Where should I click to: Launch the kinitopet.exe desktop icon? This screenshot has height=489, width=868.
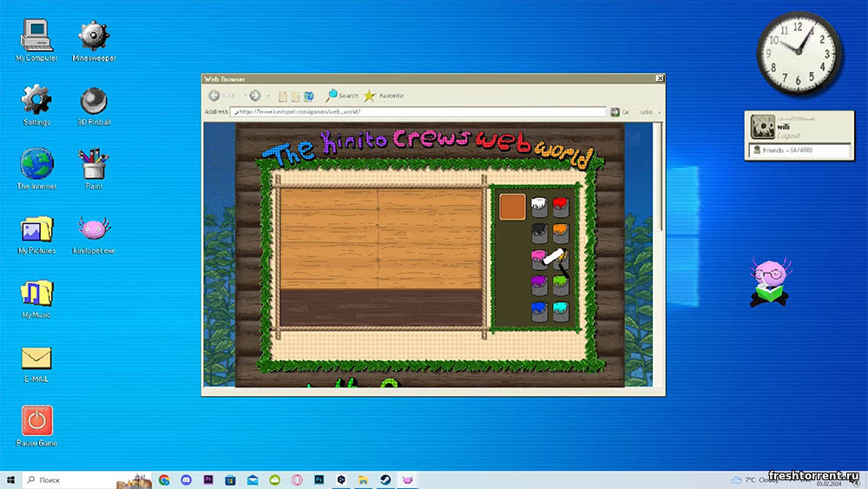(94, 235)
